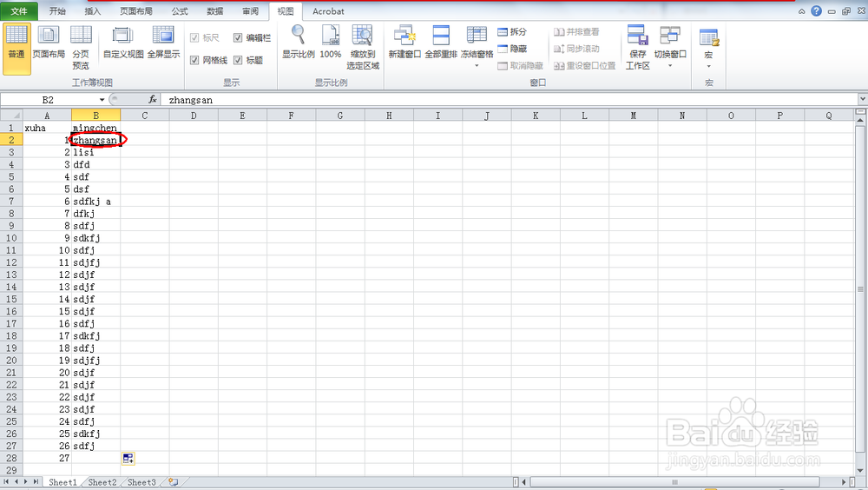Screen dimensions: 868x490
Task: Zoom to selection (缩放到选定区域)
Action: [x=363, y=48]
